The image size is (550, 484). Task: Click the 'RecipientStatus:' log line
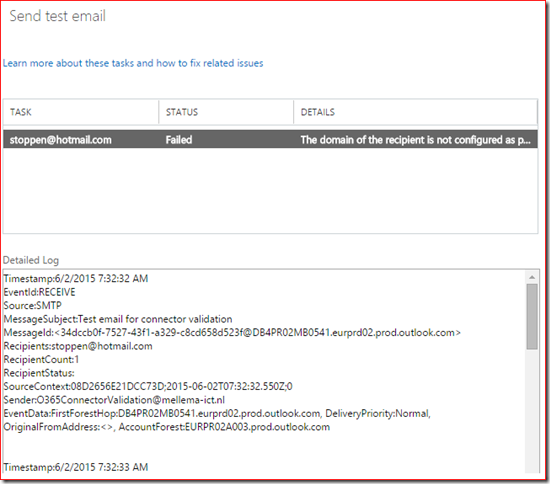pyautogui.click(x=39, y=373)
